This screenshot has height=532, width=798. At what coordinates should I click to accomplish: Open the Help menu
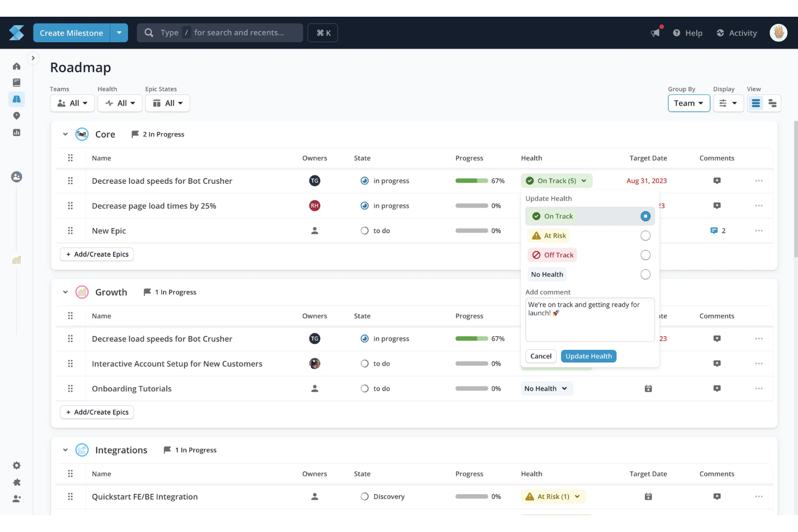pos(687,33)
